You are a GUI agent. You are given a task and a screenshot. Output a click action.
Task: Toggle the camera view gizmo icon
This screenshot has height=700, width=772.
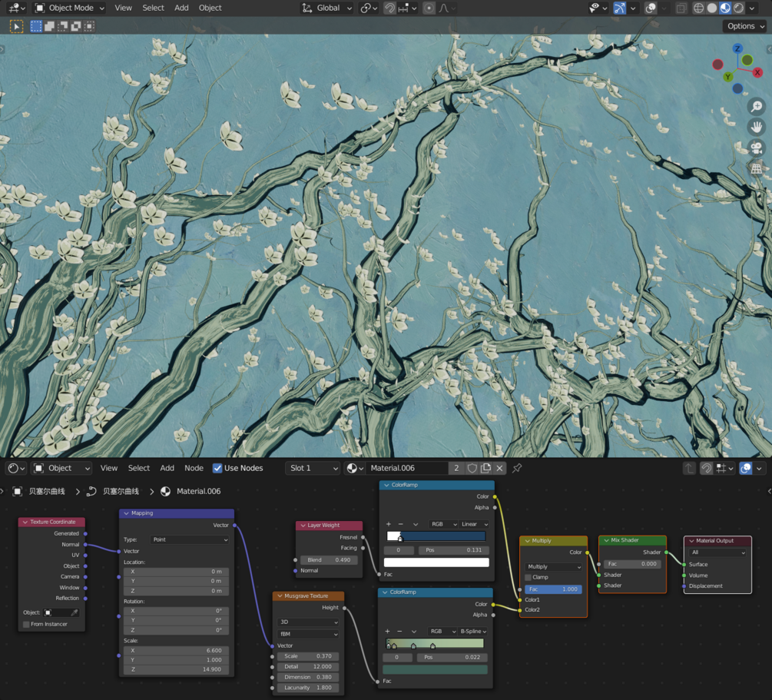(x=756, y=148)
